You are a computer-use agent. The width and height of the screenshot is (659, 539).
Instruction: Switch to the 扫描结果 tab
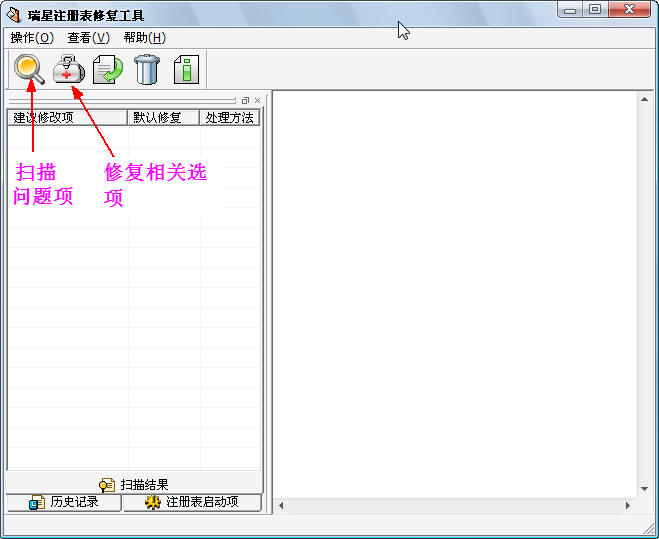point(134,484)
